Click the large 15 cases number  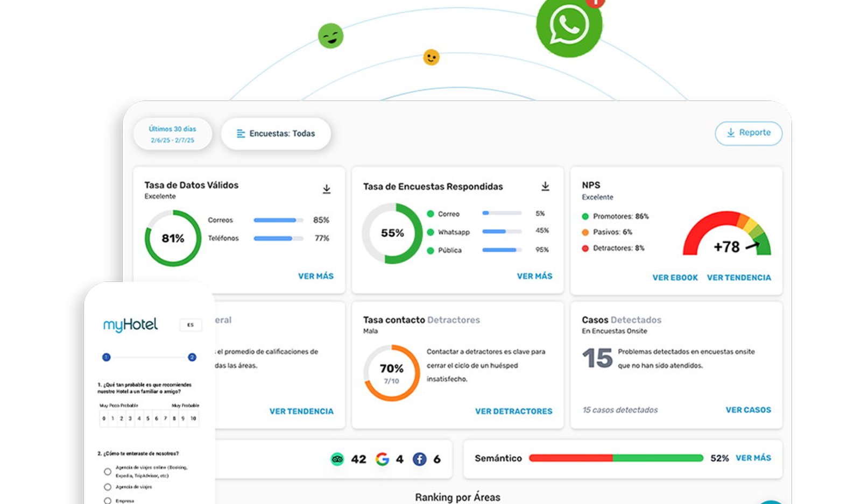[597, 358]
